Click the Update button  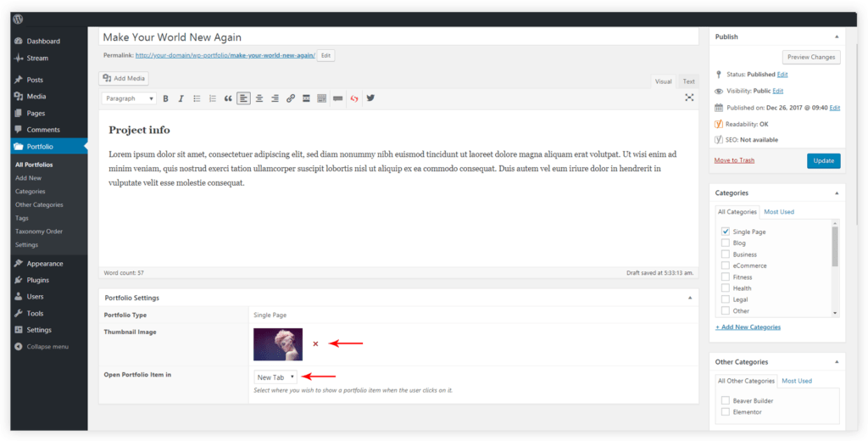pos(823,160)
